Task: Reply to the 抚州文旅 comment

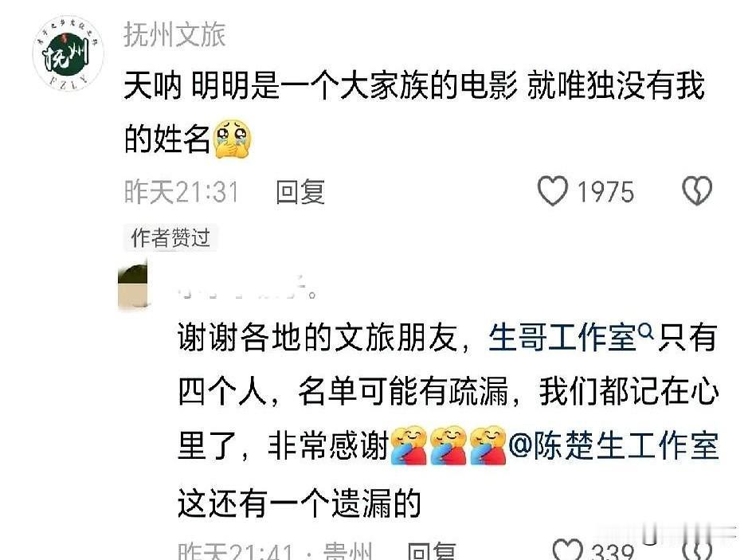Action: tap(300, 192)
